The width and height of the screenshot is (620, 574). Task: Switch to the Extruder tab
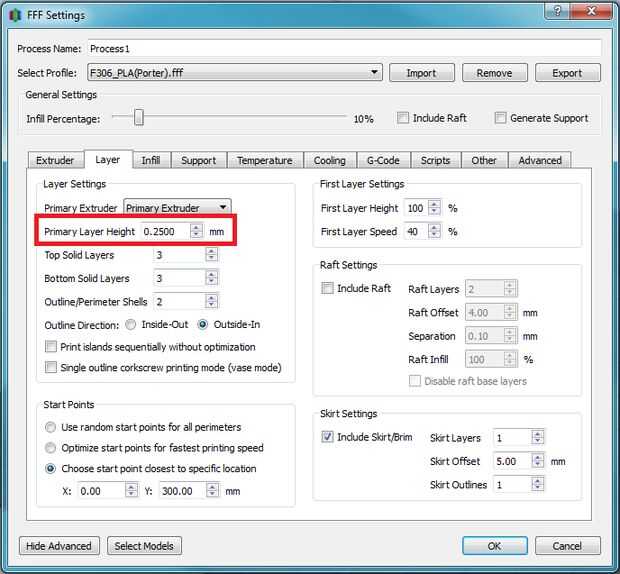(55, 160)
